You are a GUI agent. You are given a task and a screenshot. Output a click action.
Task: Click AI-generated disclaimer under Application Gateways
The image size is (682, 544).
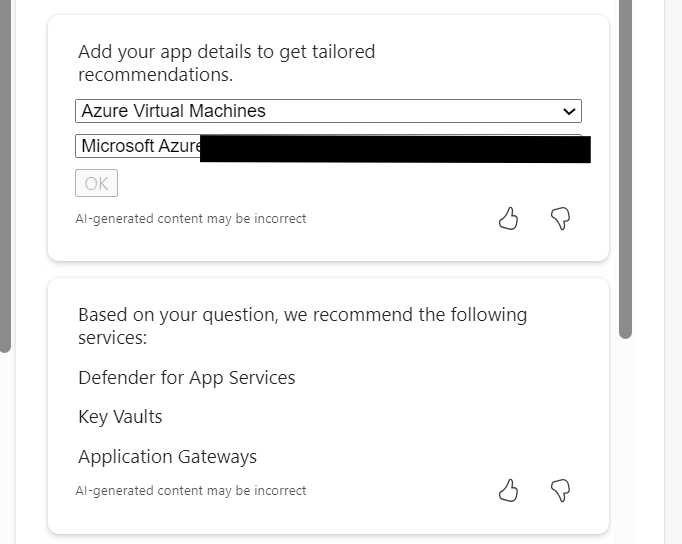click(x=191, y=490)
